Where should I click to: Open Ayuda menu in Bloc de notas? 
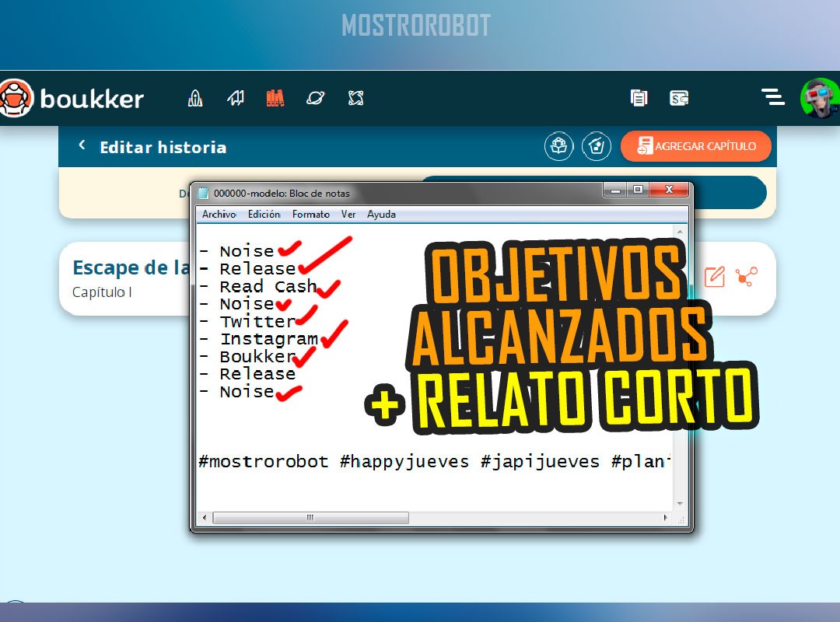[x=381, y=215]
